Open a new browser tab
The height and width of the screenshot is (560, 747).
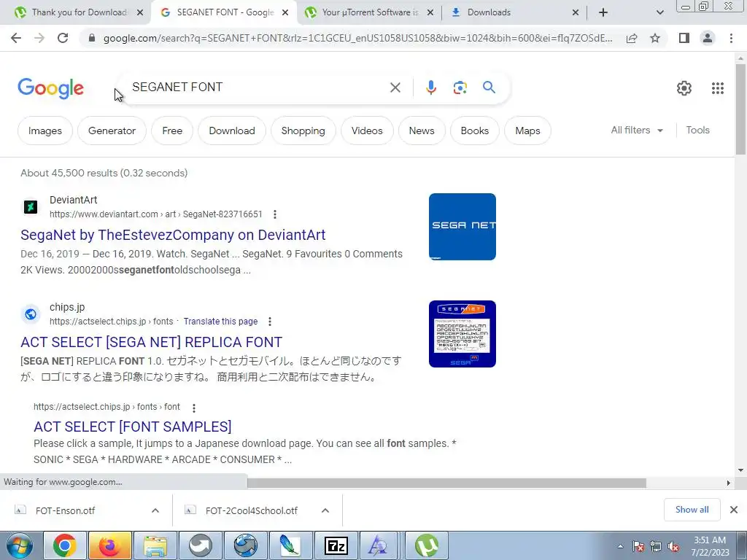pyautogui.click(x=603, y=12)
